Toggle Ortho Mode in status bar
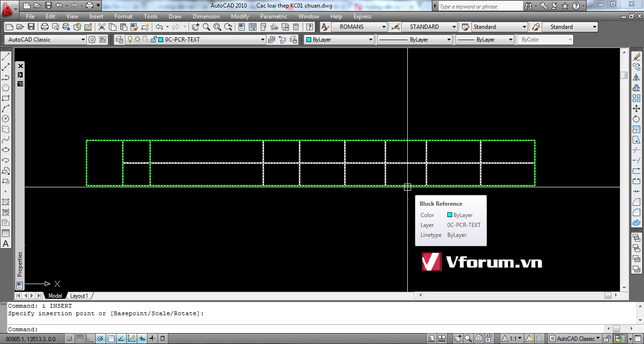The image size is (644, 344). (90, 338)
